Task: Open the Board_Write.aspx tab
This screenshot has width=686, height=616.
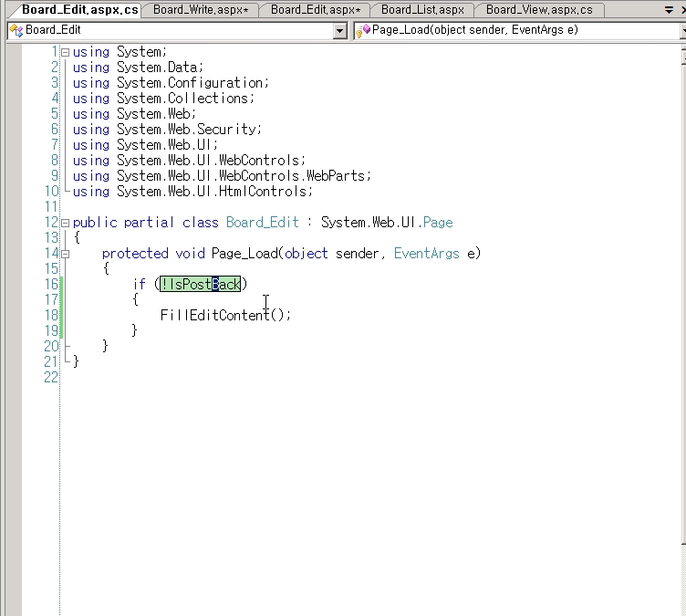Action: click(201, 10)
